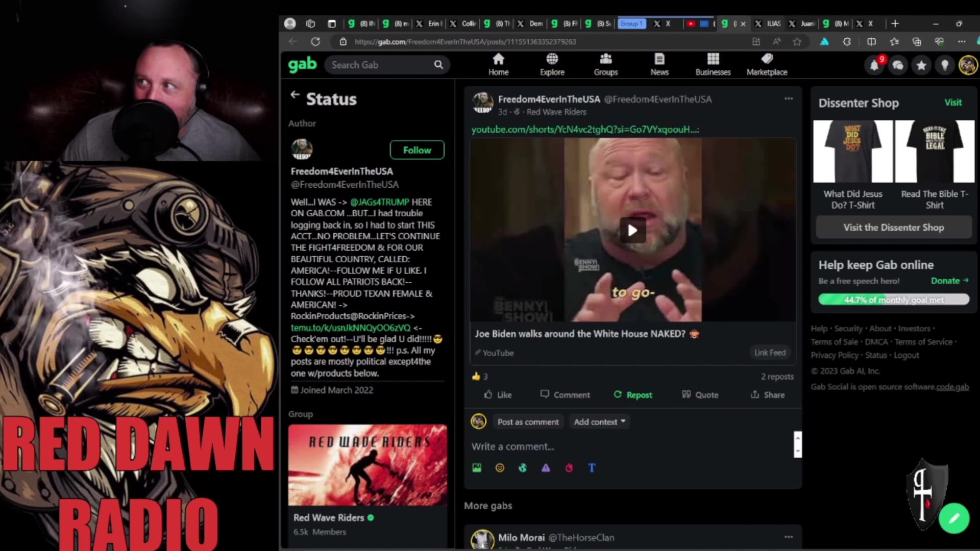Attach an image to the comment
The height and width of the screenshot is (551, 980).
477,468
